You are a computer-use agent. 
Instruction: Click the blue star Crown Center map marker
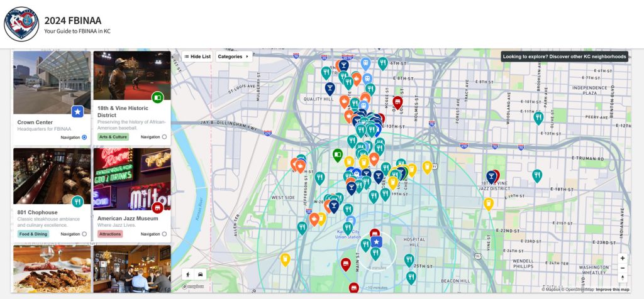pyautogui.click(x=376, y=241)
